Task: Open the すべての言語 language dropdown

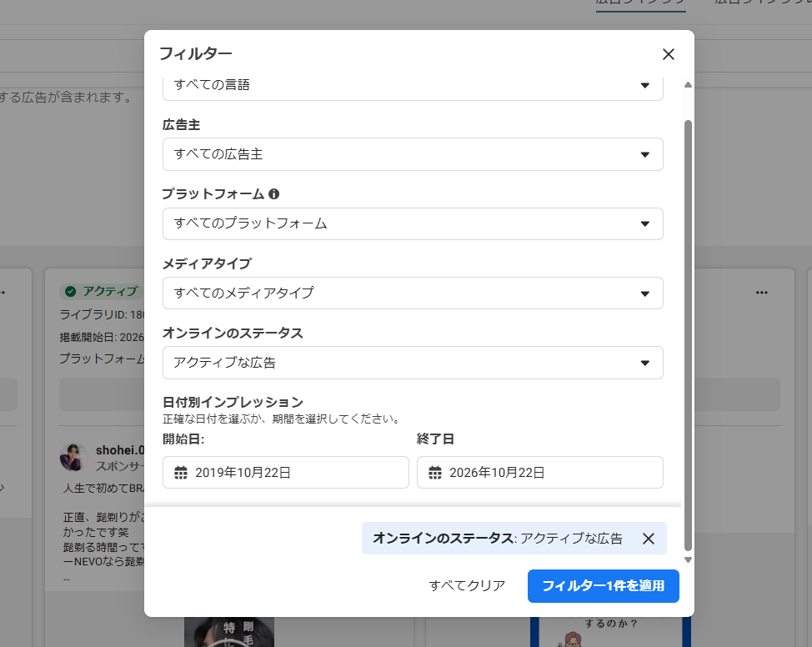Action: 413,88
